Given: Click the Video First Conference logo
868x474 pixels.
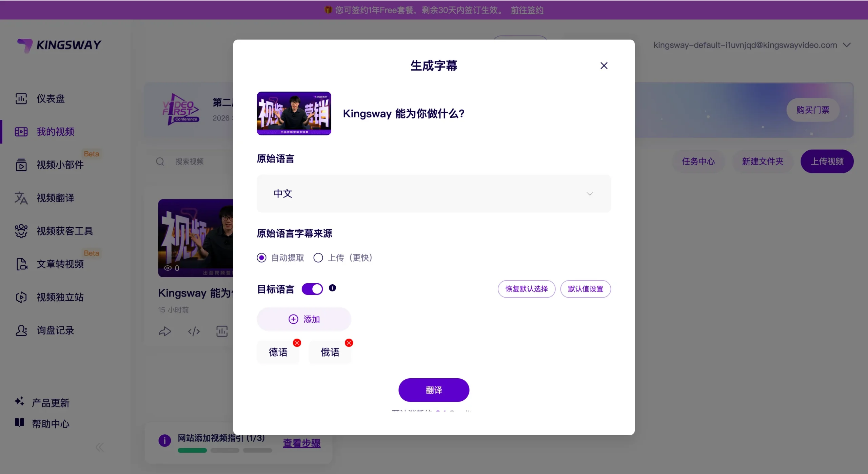Looking at the screenshot, I should point(181,109).
